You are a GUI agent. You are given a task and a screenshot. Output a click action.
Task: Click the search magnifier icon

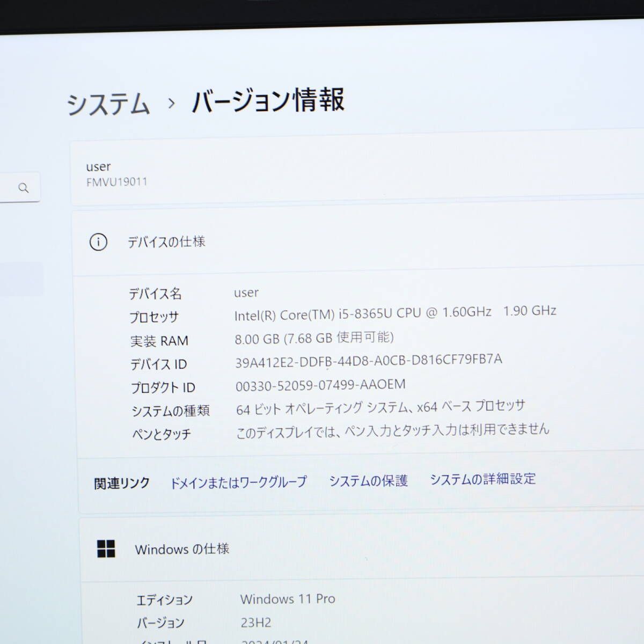coord(23,188)
